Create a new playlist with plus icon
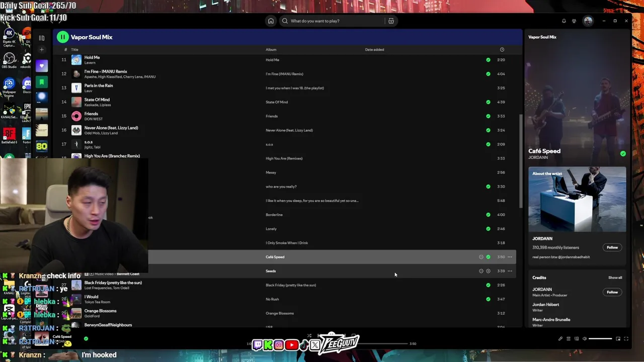 [x=42, y=49]
